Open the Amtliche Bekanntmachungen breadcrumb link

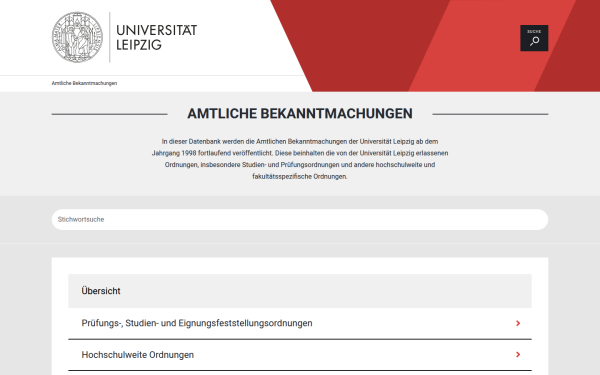(x=84, y=83)
